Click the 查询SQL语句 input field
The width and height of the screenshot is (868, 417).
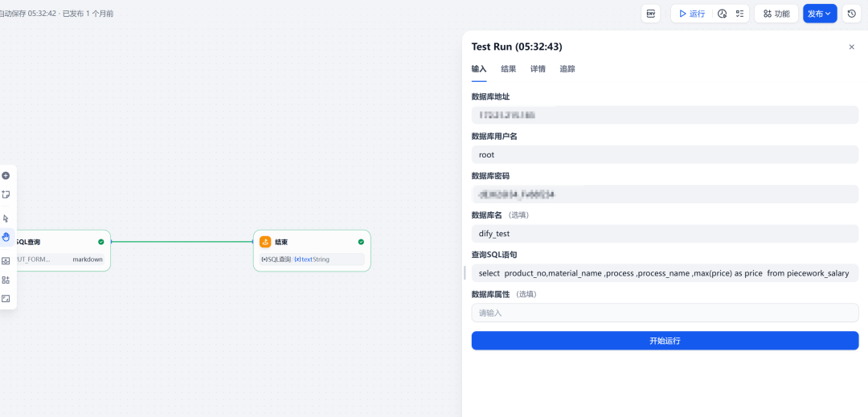[x=665, y=273]
